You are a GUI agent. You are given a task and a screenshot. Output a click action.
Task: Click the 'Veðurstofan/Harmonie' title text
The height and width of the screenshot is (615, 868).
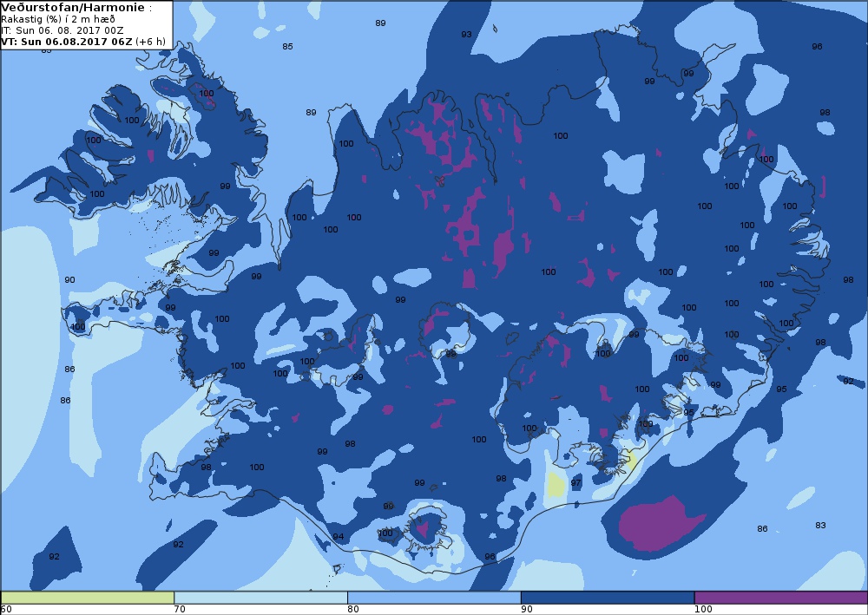(73, 8)
